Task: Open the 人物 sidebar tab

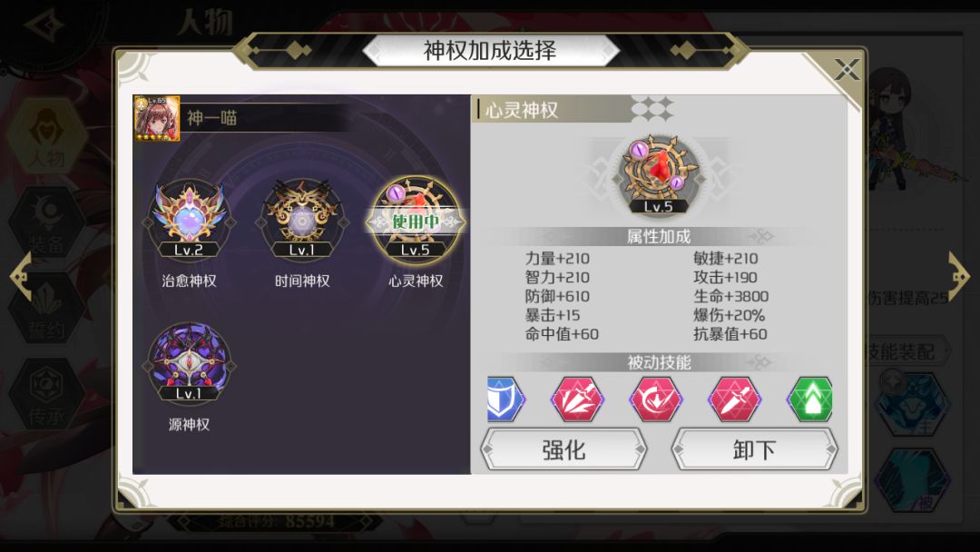Action: coord(47,135)
